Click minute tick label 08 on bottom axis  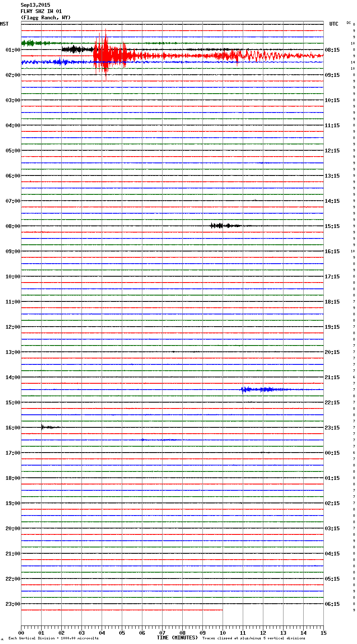[182, 633]
